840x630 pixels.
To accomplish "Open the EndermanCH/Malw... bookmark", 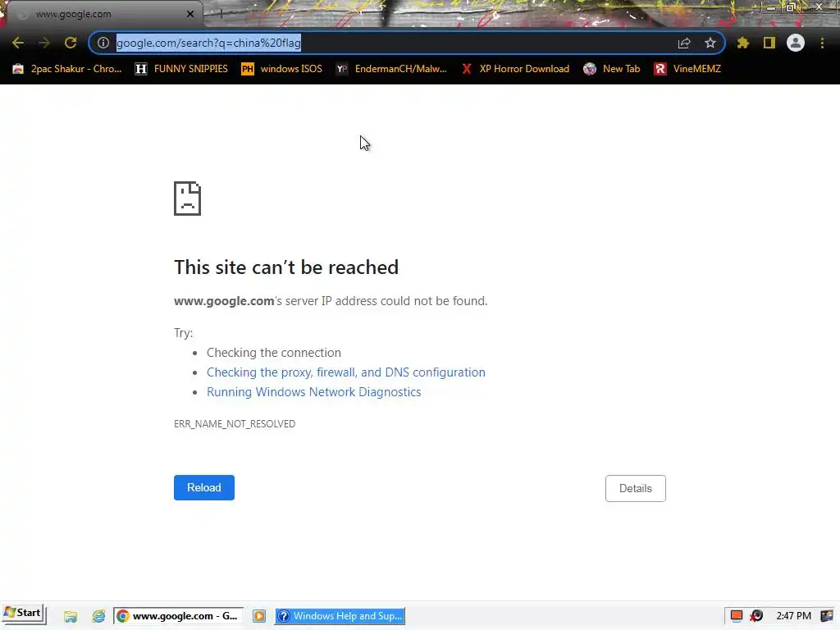I will (x=391, y=69).
